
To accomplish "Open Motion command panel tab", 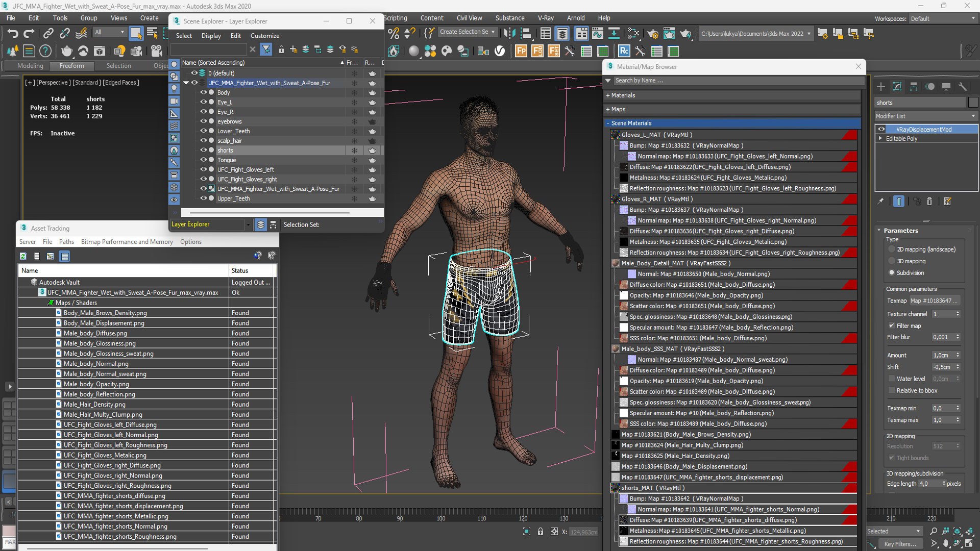I will pos(930,87).
